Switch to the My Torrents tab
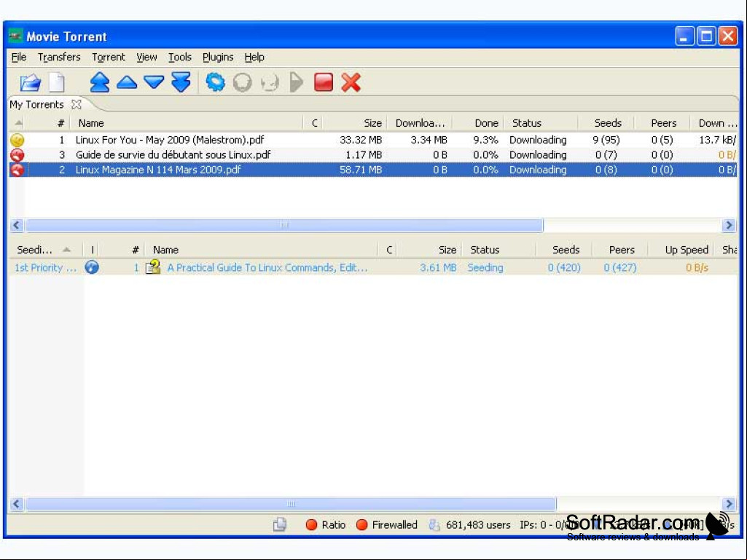 36,104
